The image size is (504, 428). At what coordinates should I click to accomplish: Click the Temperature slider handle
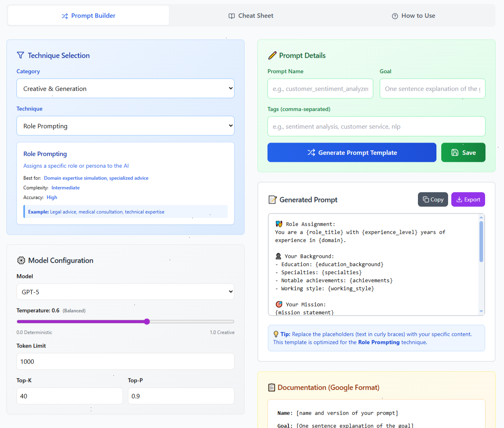(x=147, y=322)
